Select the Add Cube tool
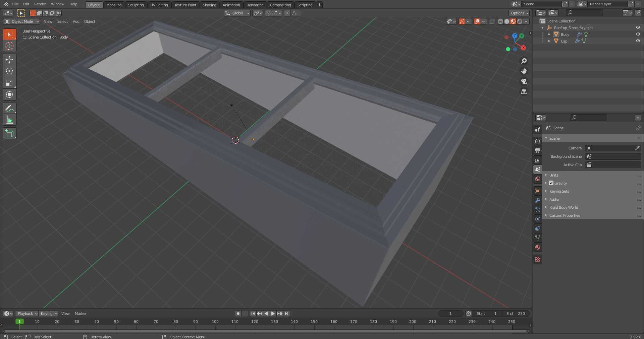 [9, 133]
